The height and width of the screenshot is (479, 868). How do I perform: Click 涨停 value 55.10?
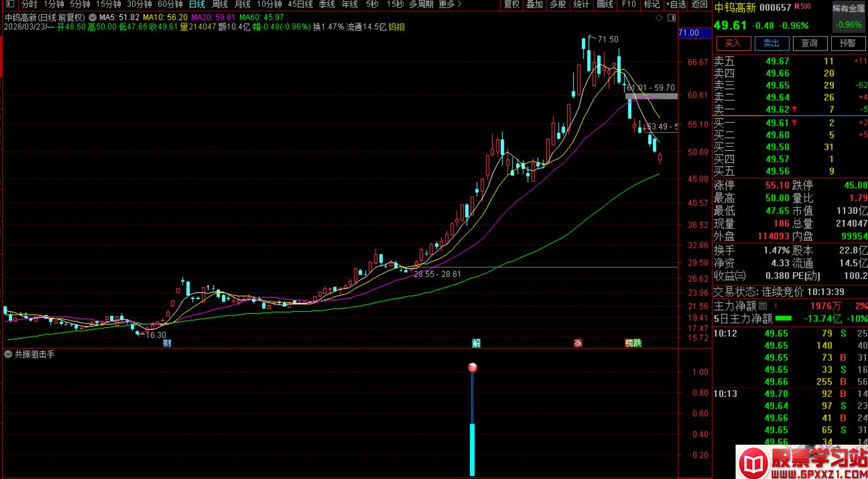click(777, 185)
